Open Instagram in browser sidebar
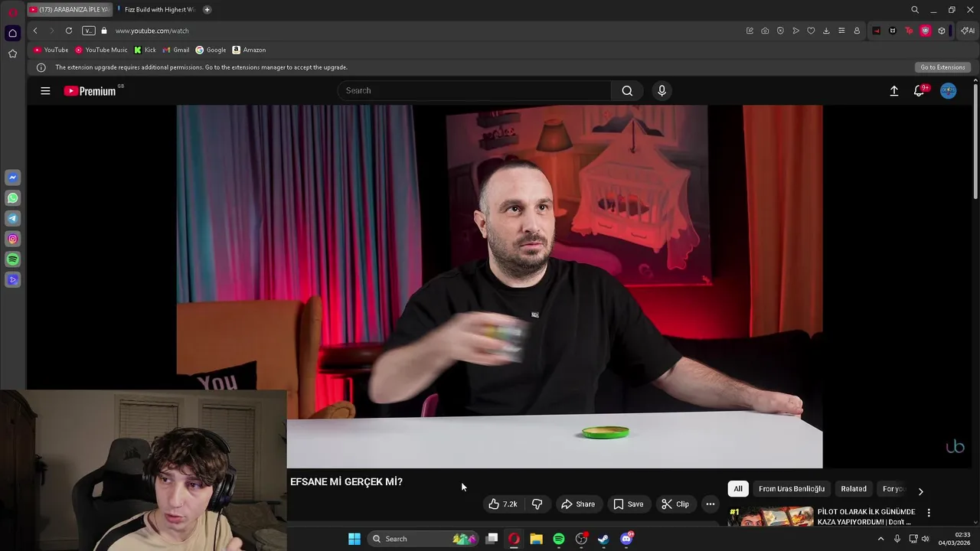The height and width of the screenshot is (551, 980). (x=12, y=239)
